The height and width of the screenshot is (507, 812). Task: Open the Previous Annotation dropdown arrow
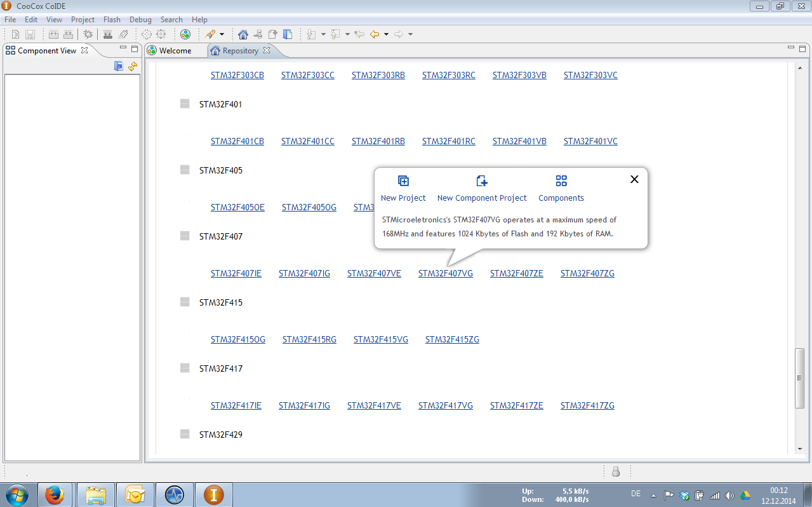(347, 34)
